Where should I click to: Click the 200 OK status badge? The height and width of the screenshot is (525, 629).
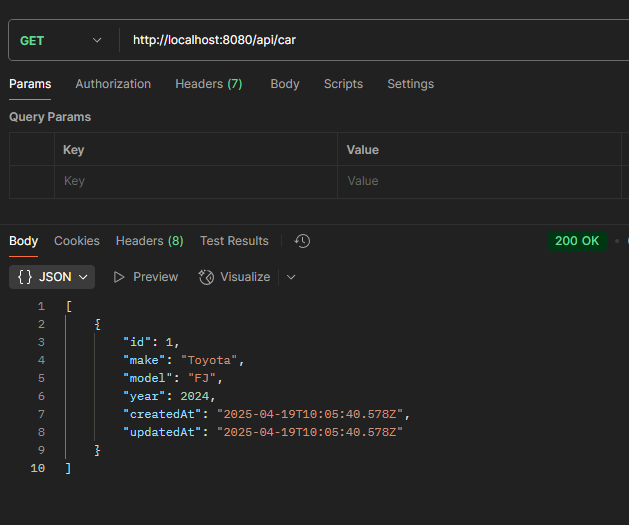pyautogui.click(x=577, y=241)
